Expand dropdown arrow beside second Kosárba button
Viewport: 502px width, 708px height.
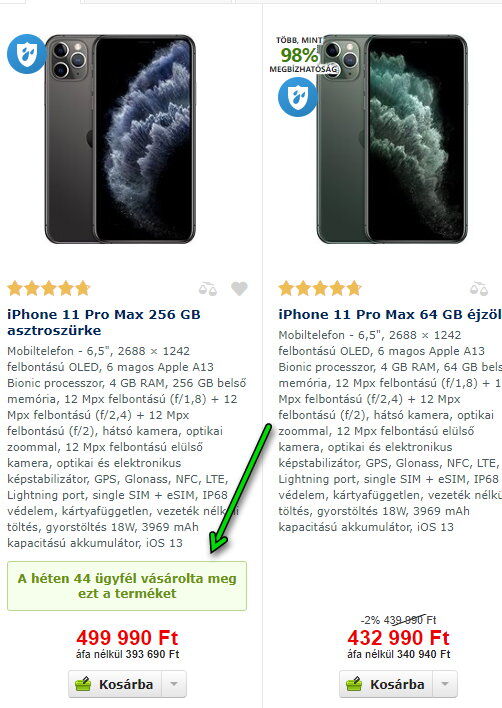point(445,684)
